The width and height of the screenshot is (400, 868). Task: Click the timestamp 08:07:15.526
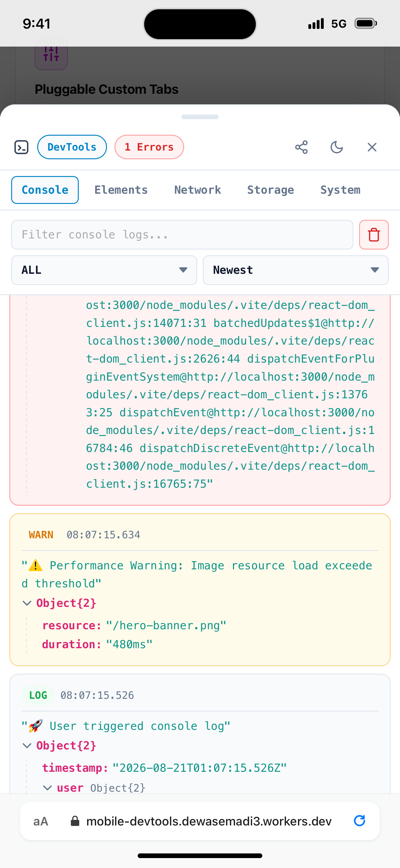pyautogui.click(x=97, y=695)
